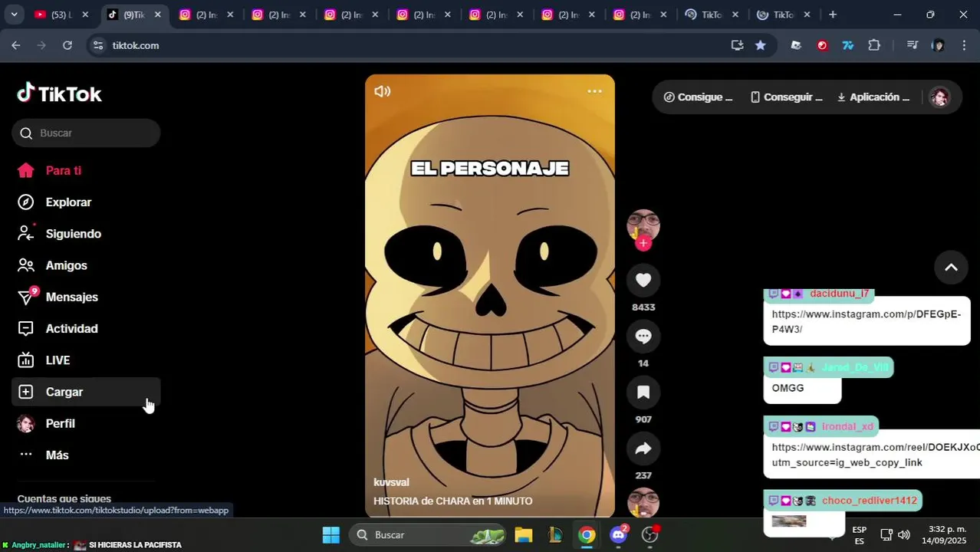The height and width of the screenshot is (552, 980).
Task: Switch to the last TikTok browser tab
Action: point(784,15)
